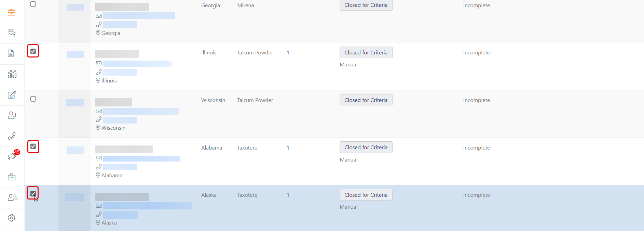Click Closed for Criteria in Wisconsin row

point(366,100)
